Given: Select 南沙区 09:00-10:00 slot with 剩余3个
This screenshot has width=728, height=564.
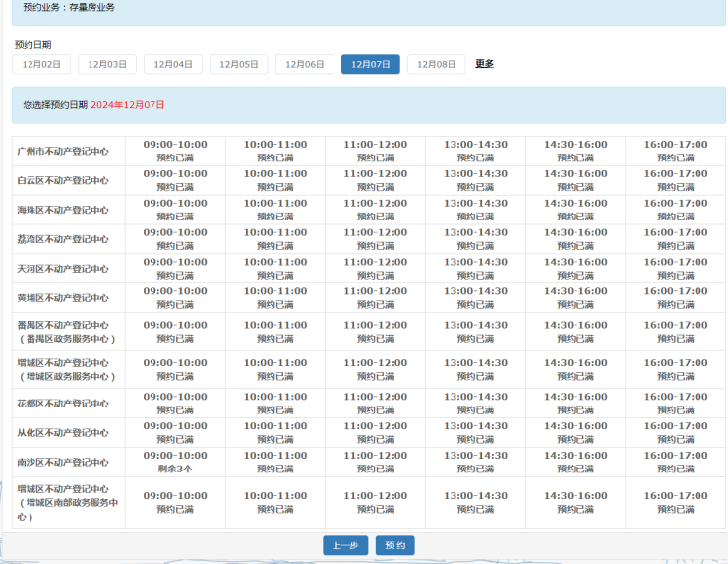Looking at the screenshot, I should pos(175,462).
